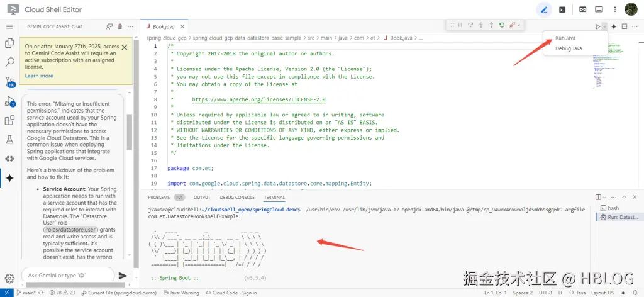The width and height of the screenshot is (644, 297).
Task: Open remote window indicator in status bar
Action: [x=7, y=293]
